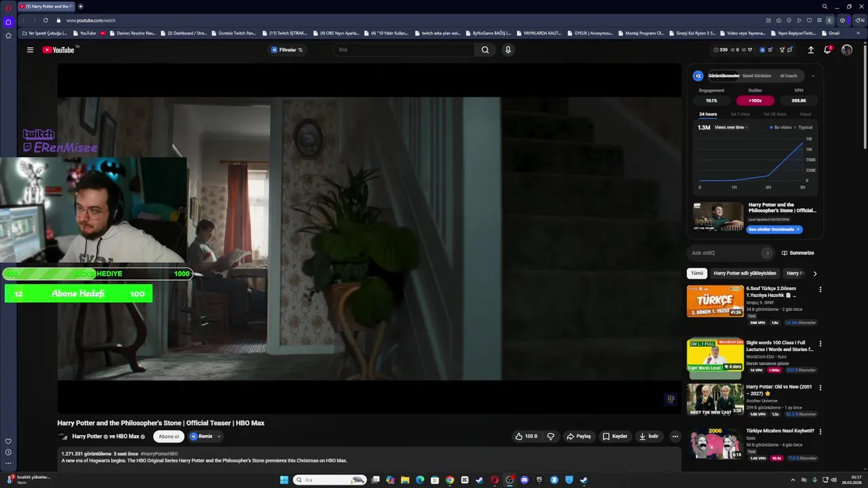Activate the Harry Potter browser tab
Screen dimensions: 868x488
point(46,6)
